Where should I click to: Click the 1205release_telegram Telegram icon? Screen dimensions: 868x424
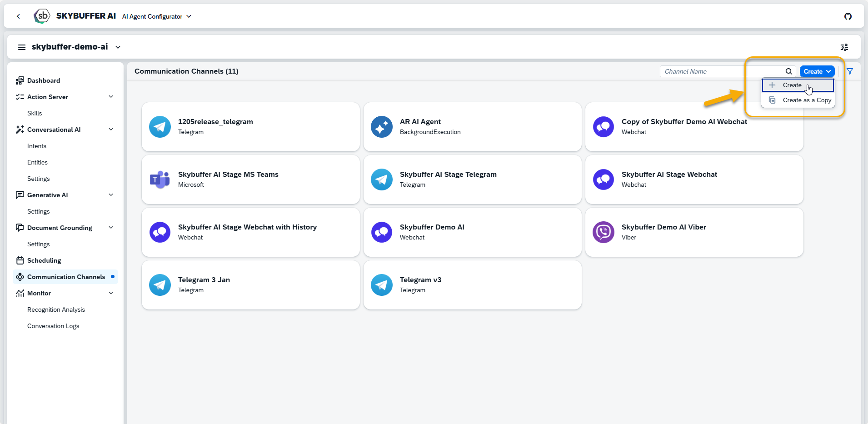click(x=160, y=127)
